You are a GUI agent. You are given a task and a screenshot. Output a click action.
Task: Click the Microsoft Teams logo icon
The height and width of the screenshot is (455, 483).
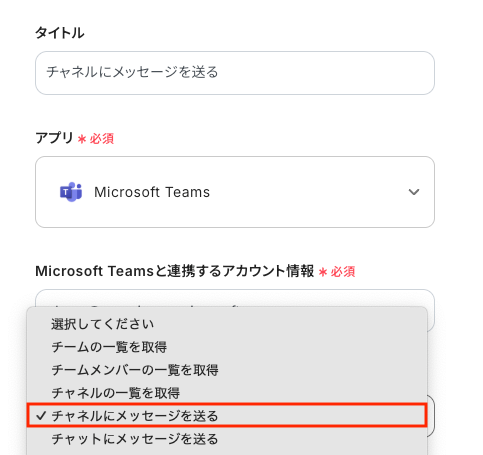[x=71, y=192]
